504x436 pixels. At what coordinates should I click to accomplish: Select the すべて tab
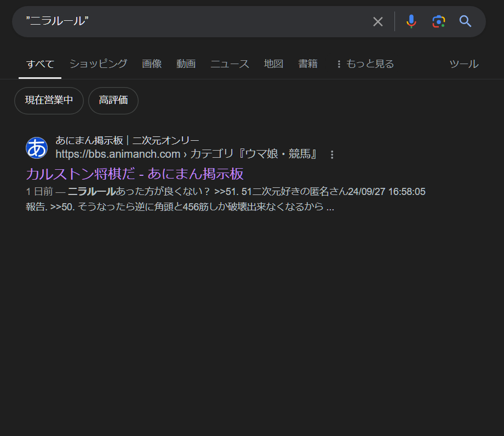pos(40,64)
